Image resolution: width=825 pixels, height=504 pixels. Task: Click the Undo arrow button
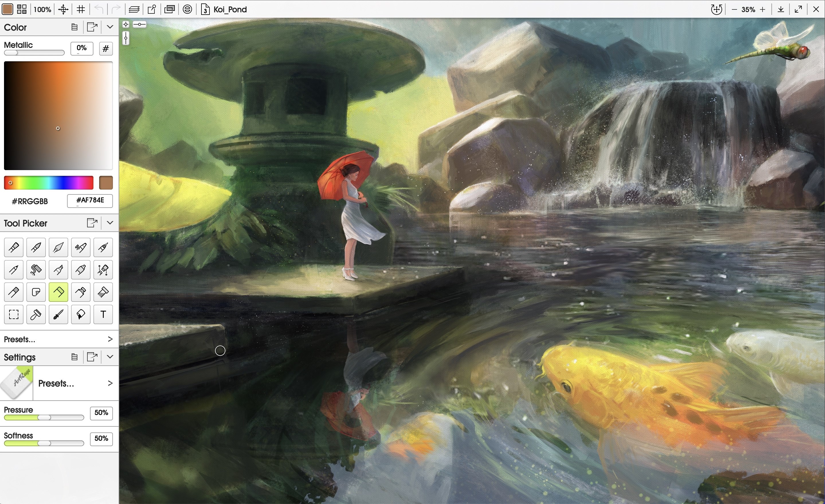click(99, 9)
